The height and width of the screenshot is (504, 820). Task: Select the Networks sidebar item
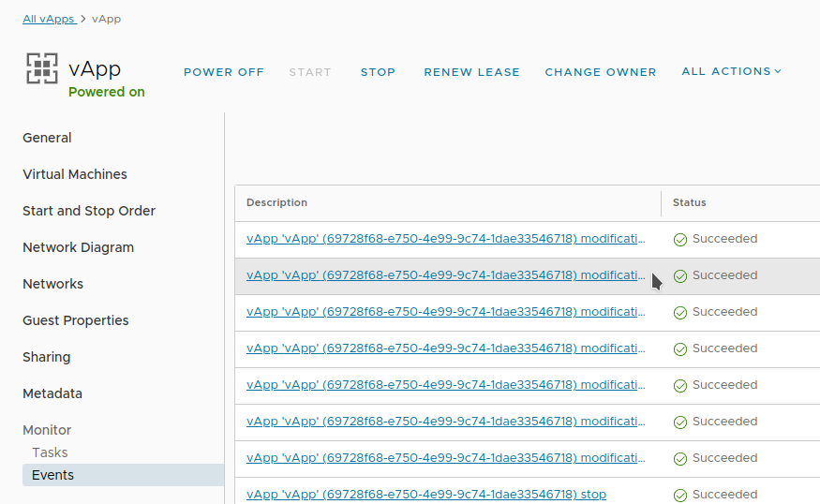[x=52, y=284]
